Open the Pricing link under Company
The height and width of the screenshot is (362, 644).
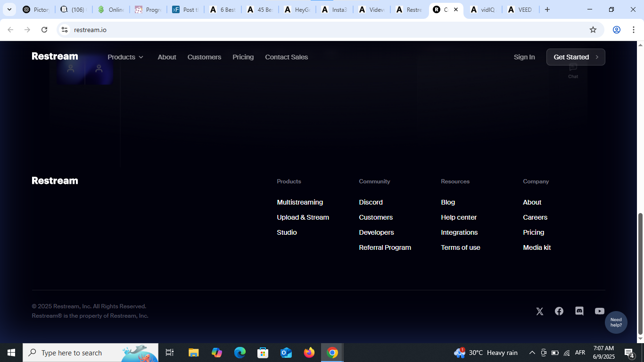click(x=534, y=232)
